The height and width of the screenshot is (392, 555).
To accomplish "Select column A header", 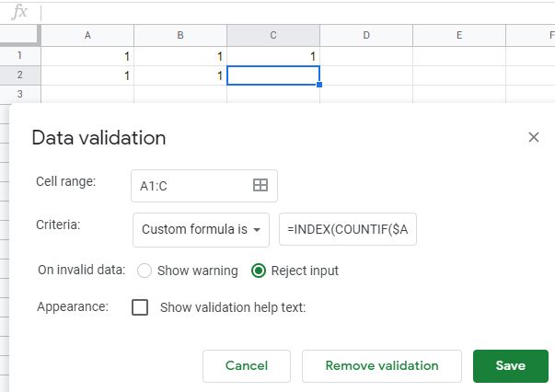I will (x=87, y=35).
